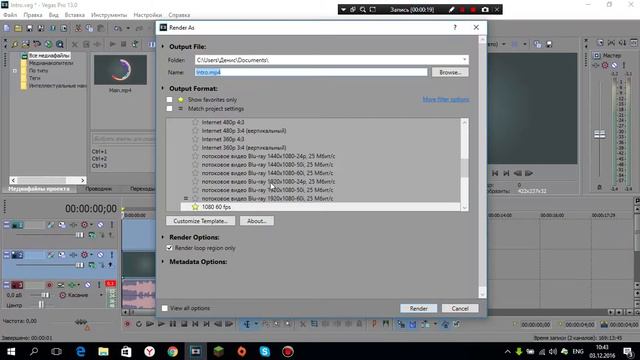Open More filter options link
This screenshot has height=360, width=640.
(446, 99)
